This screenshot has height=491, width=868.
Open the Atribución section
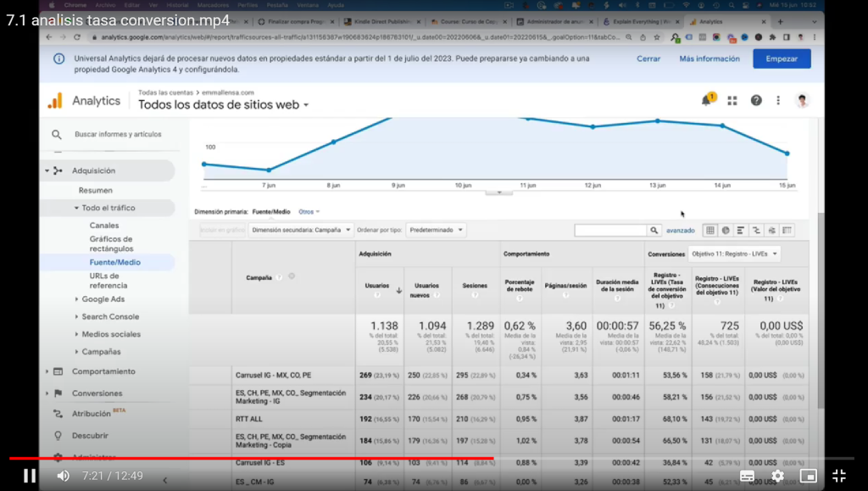[92, 414]
